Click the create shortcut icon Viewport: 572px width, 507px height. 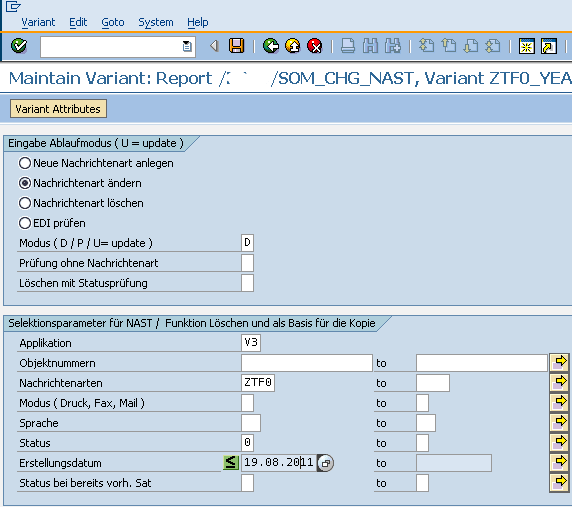click(x=549, y=46)
